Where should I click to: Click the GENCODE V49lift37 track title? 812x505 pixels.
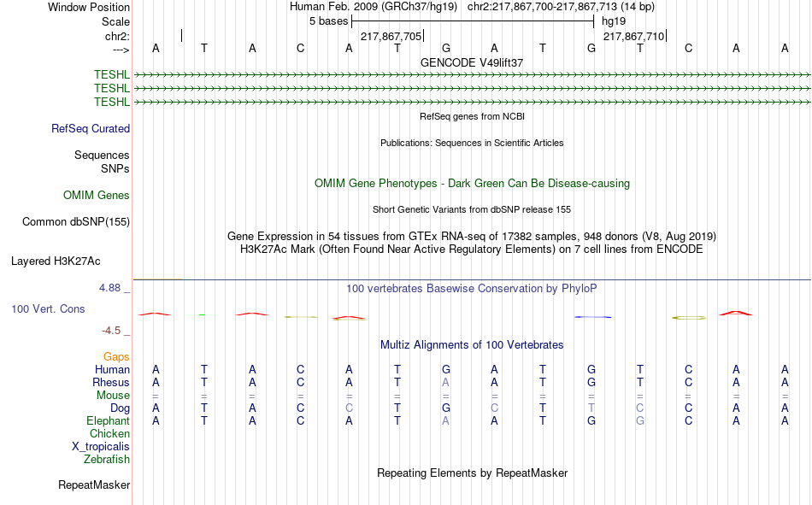[472, 62]
